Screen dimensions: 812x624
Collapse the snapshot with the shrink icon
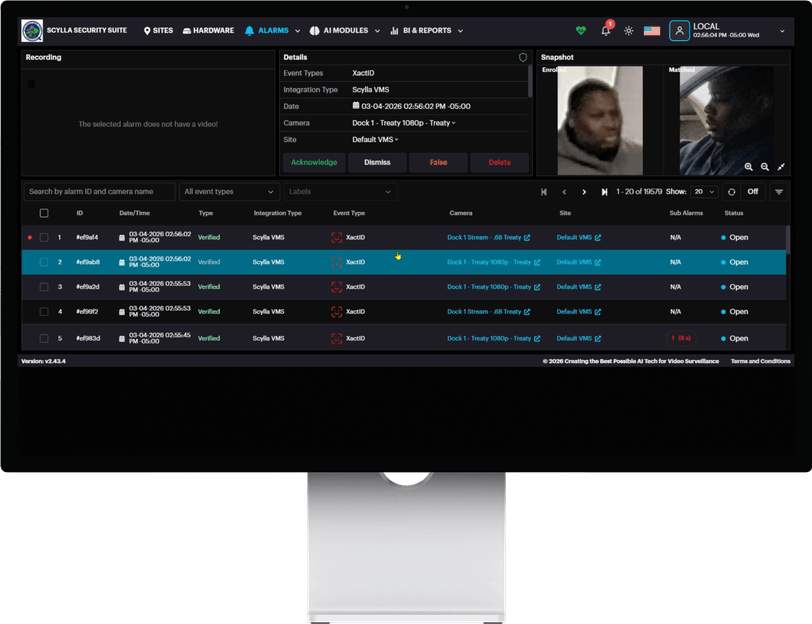781,167
